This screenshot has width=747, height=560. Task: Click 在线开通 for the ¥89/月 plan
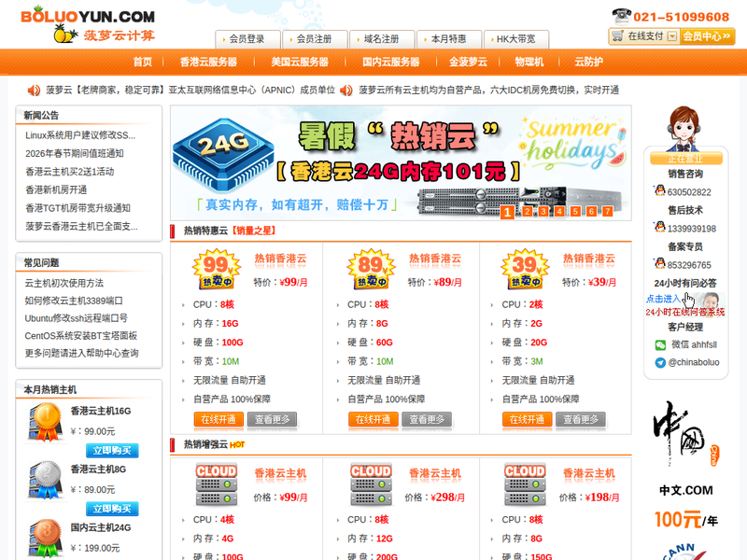click(x=373, y=419)
